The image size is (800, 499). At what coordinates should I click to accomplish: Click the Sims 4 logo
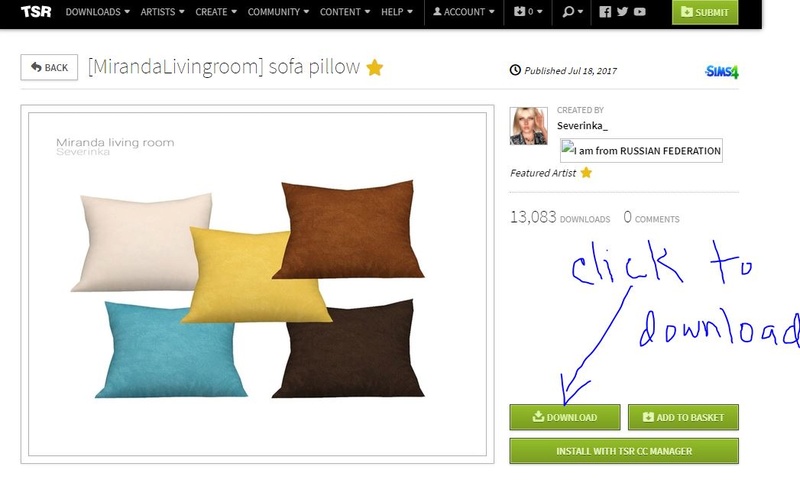(x=721, y=71)
